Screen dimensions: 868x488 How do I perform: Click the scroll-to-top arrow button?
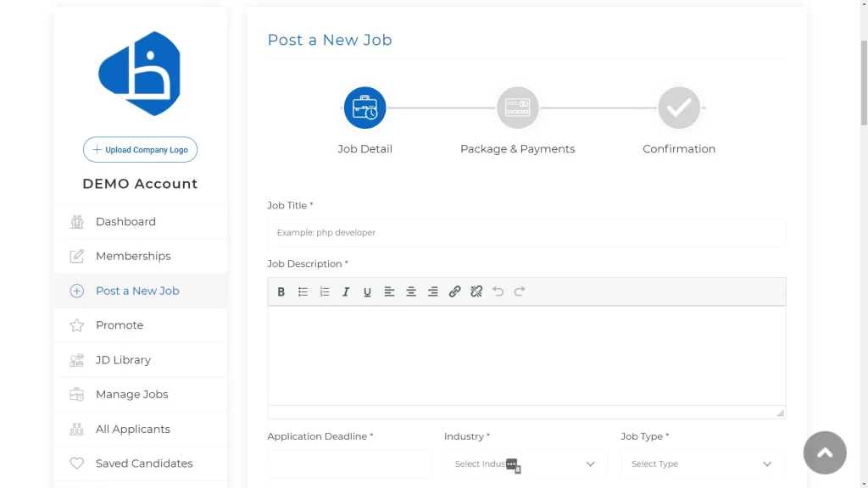[825, 452]
